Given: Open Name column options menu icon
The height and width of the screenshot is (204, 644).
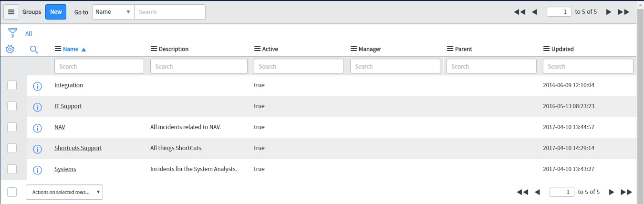Looking at the screenshot, I should tap(58, 49).
